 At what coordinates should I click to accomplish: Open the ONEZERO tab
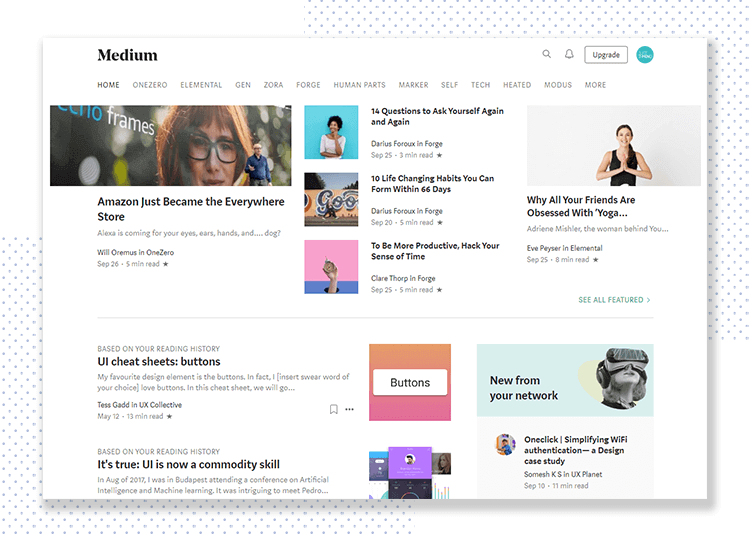[x=150, y=85]
